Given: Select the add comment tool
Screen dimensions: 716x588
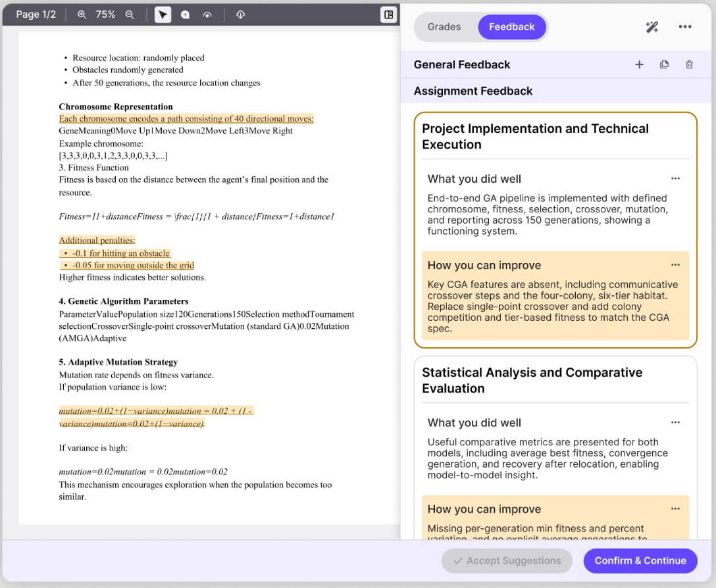Looking at the screenshot, I should pos(185,14).
